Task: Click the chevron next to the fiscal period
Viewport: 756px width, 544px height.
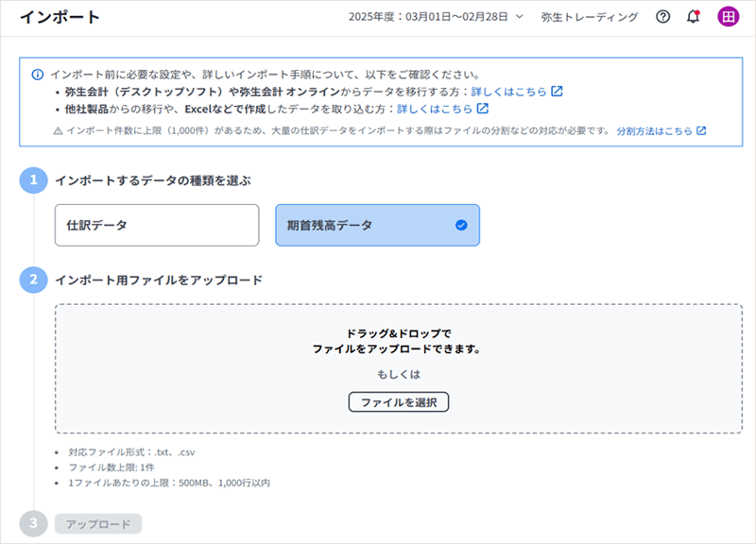Action: click(519, 17)
